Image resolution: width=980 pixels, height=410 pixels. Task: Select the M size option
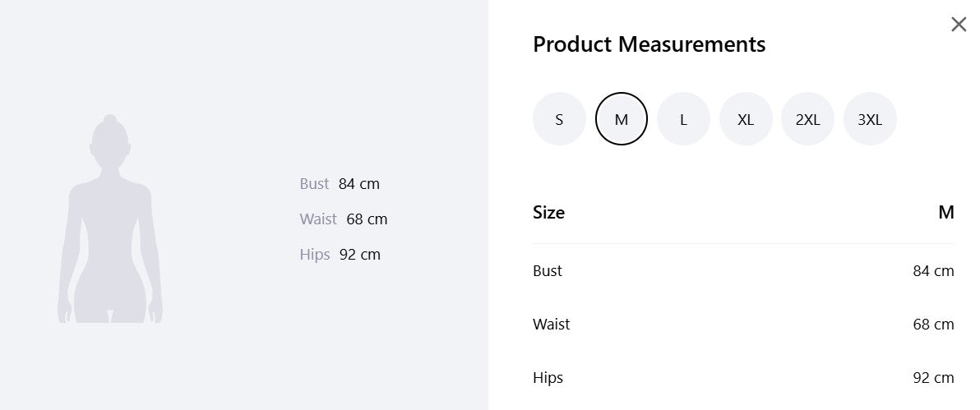click(622, 119)
